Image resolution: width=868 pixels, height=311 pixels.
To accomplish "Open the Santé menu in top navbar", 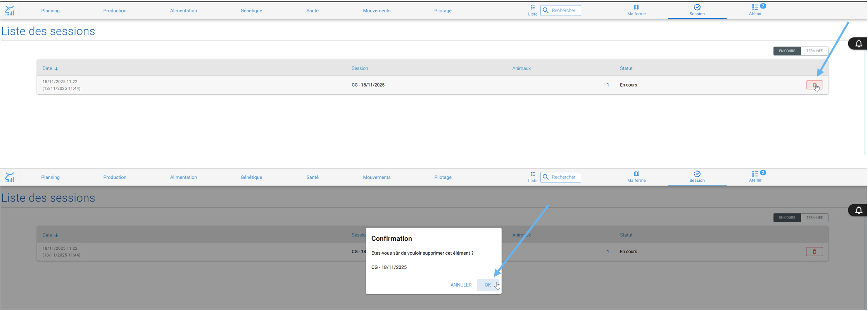I will click(312, 10).
